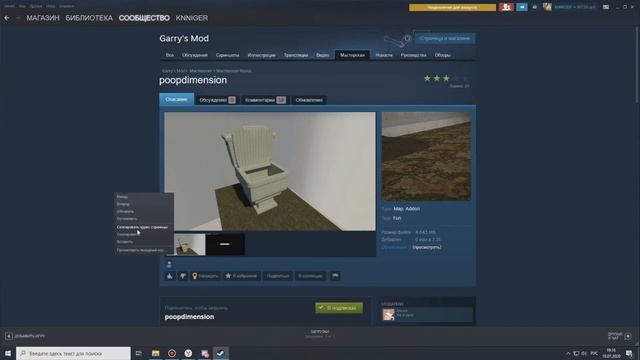Switch to the Видео hub tab
The image size is (640, 360).
click(x=322, y=55)
